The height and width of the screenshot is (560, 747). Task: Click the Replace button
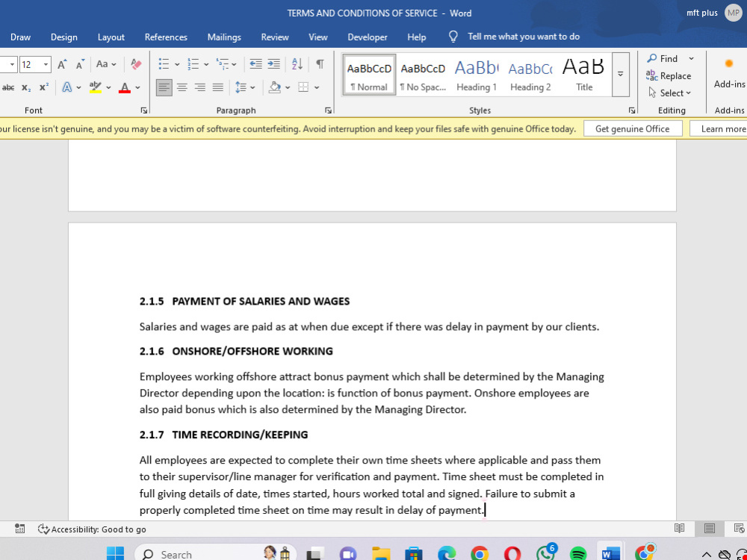(669, 75)
